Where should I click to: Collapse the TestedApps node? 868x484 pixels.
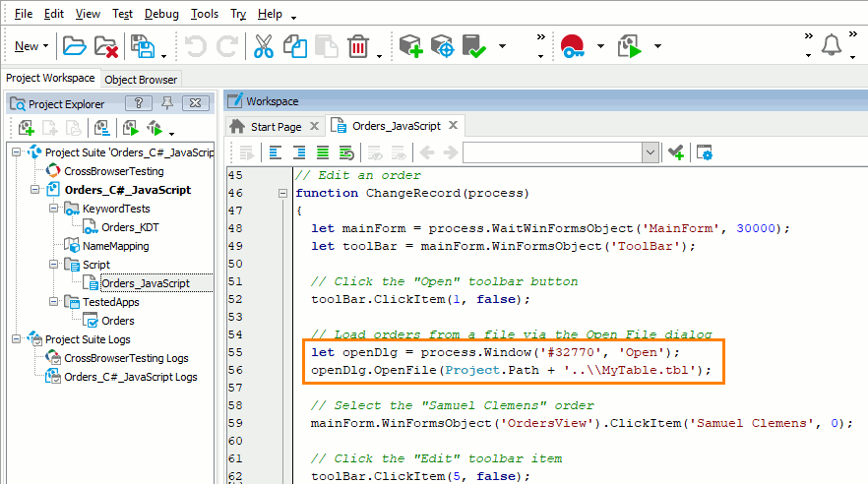coord(54,301)
